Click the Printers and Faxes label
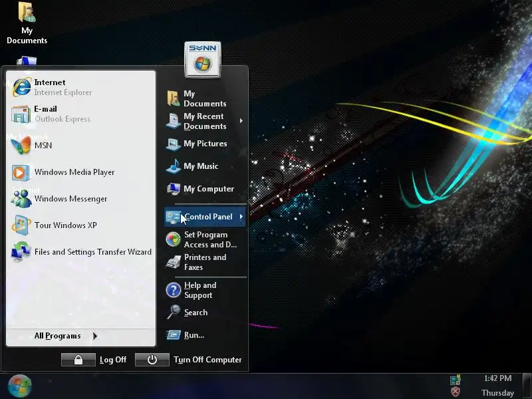 point(205,262)
